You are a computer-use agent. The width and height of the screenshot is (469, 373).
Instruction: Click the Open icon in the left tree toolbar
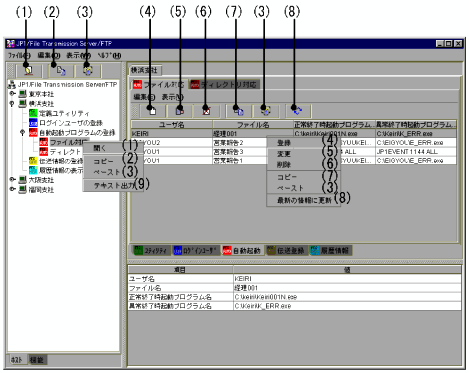[x=29, y=70]
